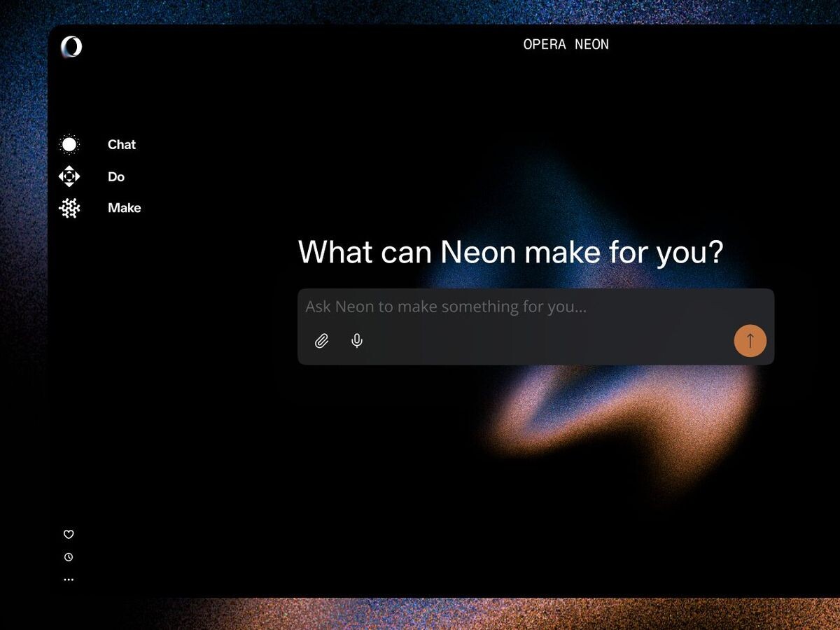Click the microphone icon in the prompt box
This screenshot has height=630, width=840.
click(356, 341)
